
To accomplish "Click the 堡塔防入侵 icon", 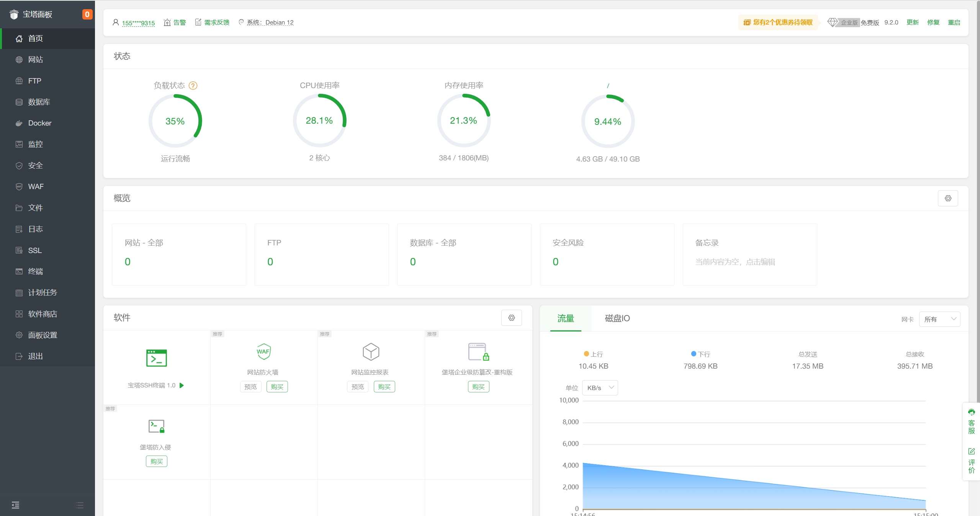I will click(157, 426).
